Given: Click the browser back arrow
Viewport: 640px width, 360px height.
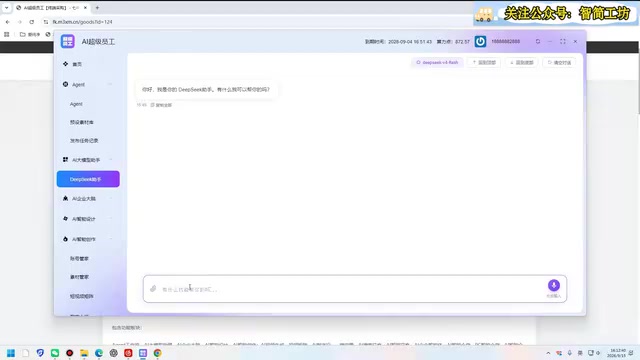Looking at the screenshot, I should [x=8, y=22].
